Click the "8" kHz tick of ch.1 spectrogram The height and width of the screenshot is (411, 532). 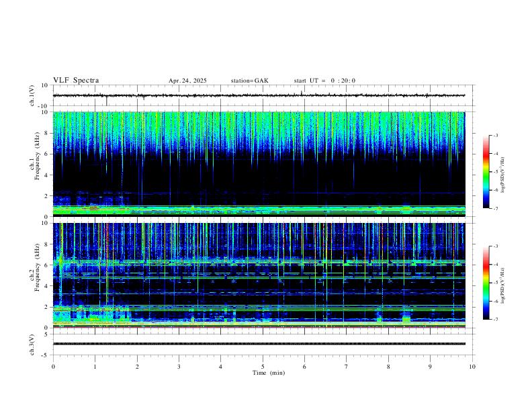point(46,133)
